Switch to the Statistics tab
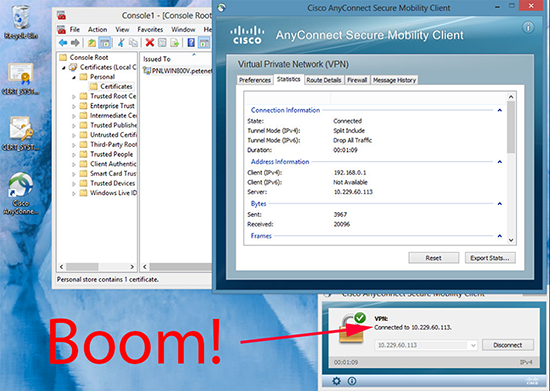 click(288, 79)
